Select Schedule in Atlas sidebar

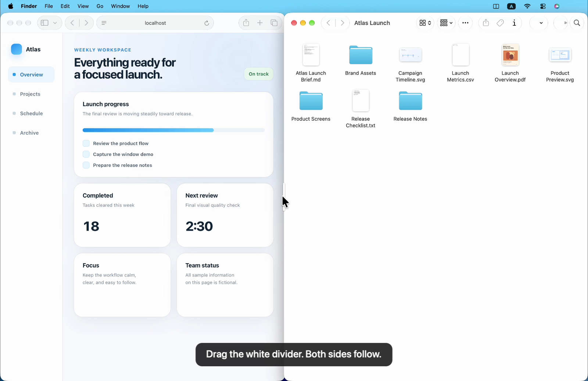pos(31,113)
